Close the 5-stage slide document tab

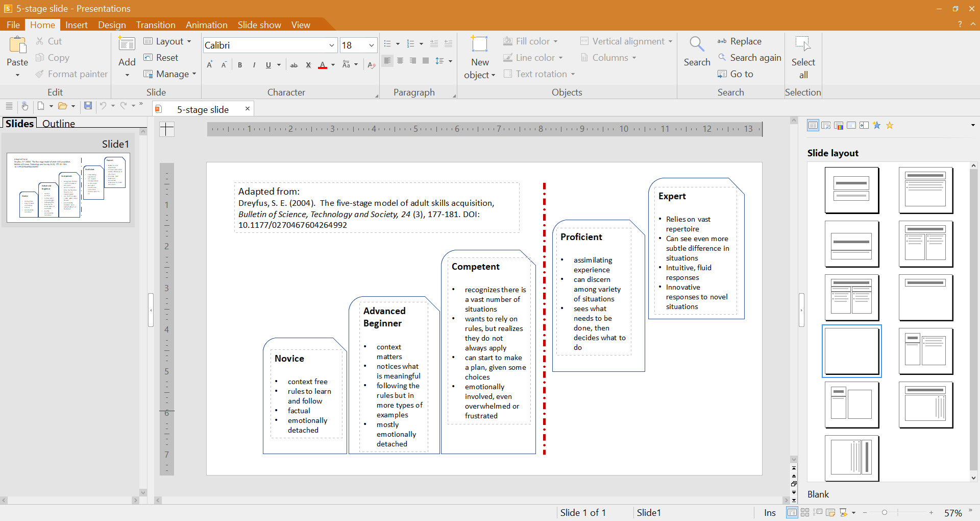(248, 109)
